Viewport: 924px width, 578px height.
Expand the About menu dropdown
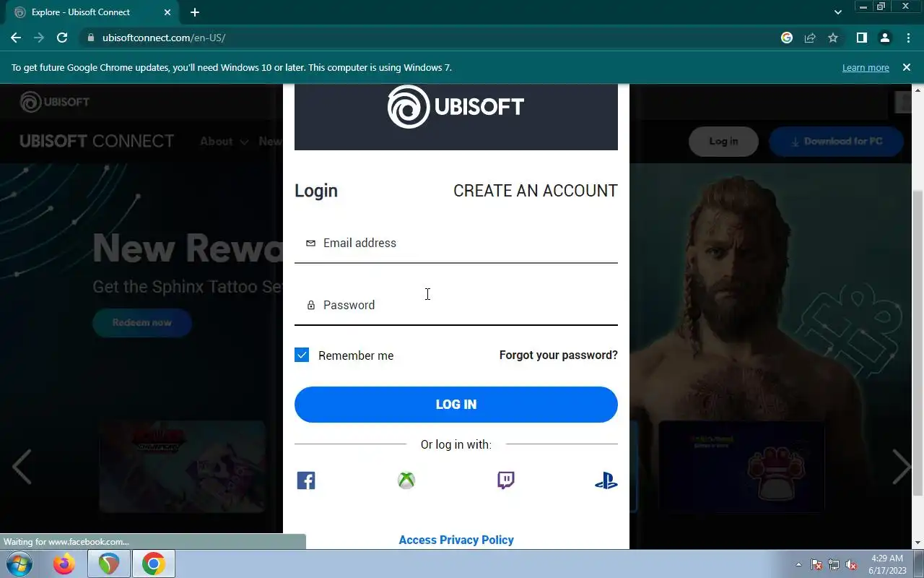click(224, 142)
